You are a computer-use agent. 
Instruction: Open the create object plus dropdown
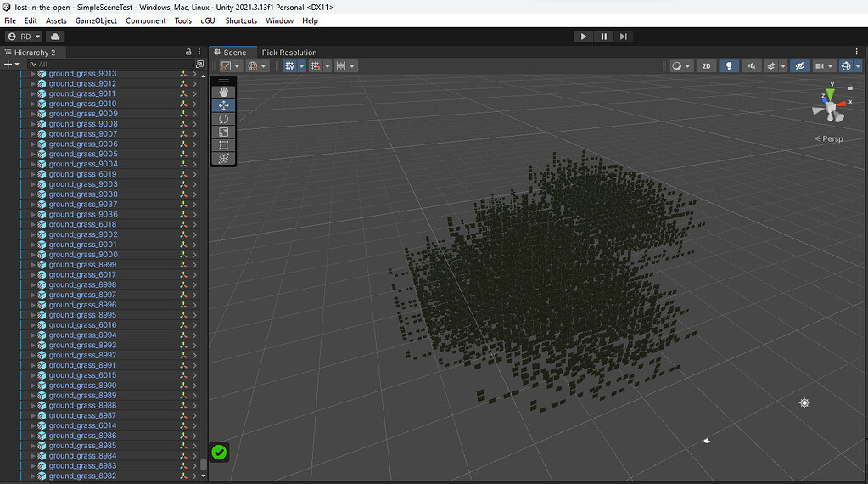click(12, 65)
